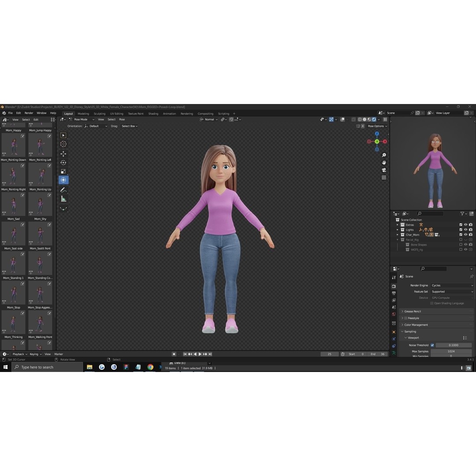Switch to rendered viewport shading
This screenshot has height=476, width=476.
(x=374, y=119)
